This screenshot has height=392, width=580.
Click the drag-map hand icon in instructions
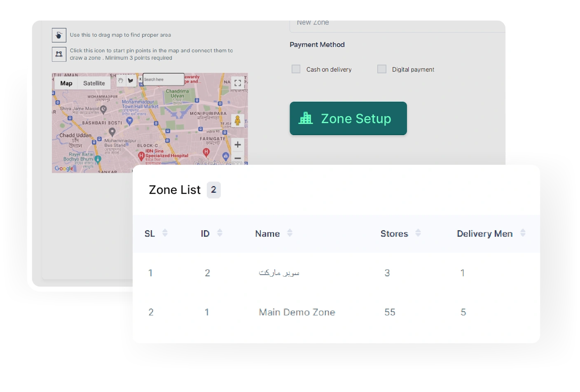click(59, 35)
